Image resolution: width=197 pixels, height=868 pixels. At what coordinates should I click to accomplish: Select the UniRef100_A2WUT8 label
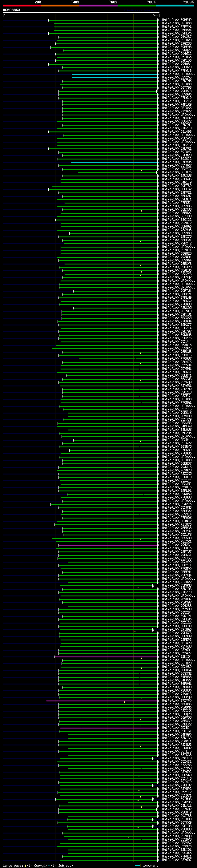point(176,477)
